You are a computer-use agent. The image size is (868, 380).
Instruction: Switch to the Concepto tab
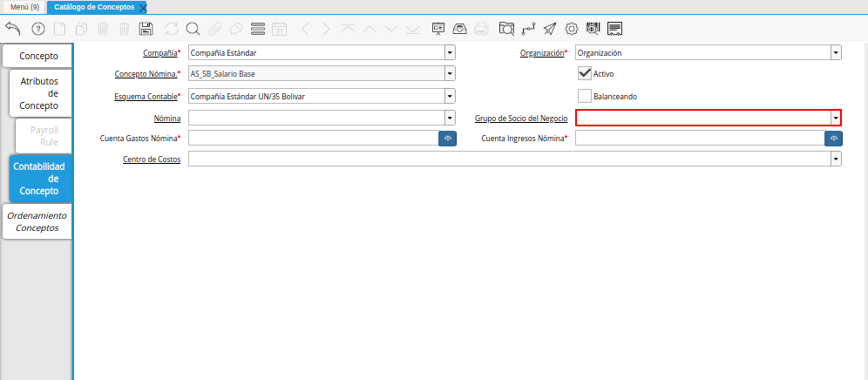(38, 56)
